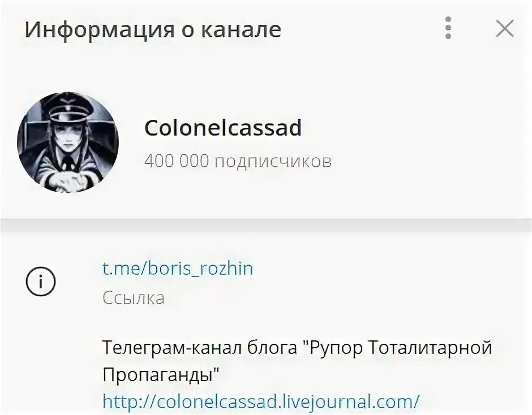This screenshot has height=415, width=532.
Task: Close the channel info panel
Action: [505, 28]
